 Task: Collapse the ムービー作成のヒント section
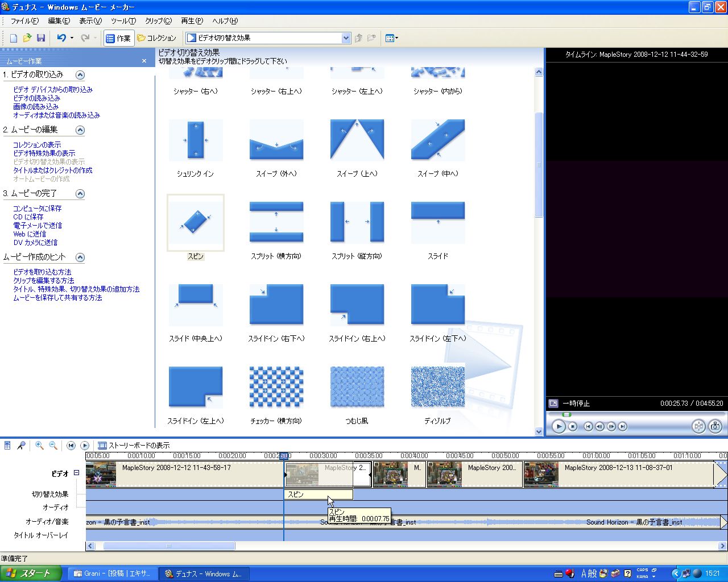80,257
